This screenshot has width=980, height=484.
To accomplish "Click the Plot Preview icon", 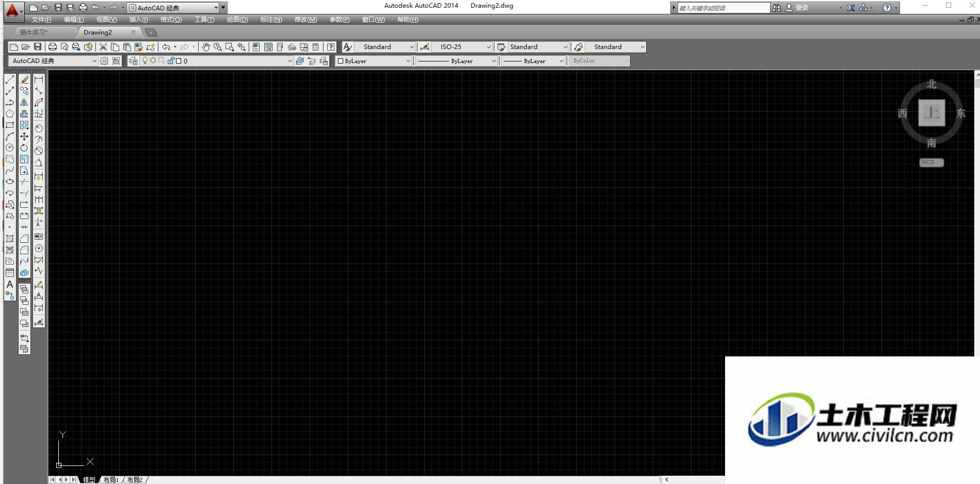I will point(65,47).
